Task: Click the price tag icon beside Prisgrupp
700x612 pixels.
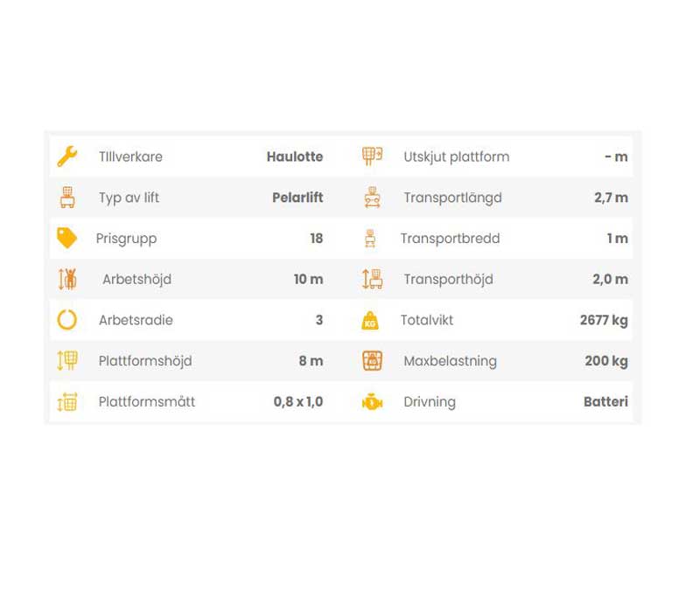Action: pos(66,238)
